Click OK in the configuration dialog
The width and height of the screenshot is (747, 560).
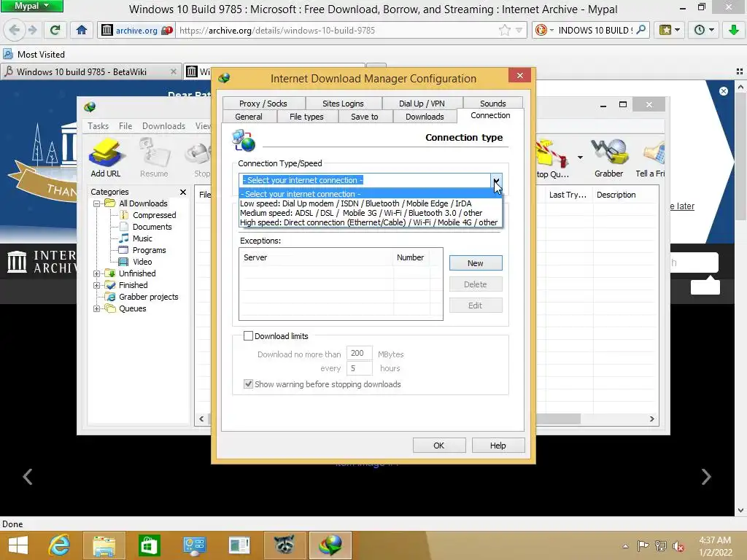(438, 446)
